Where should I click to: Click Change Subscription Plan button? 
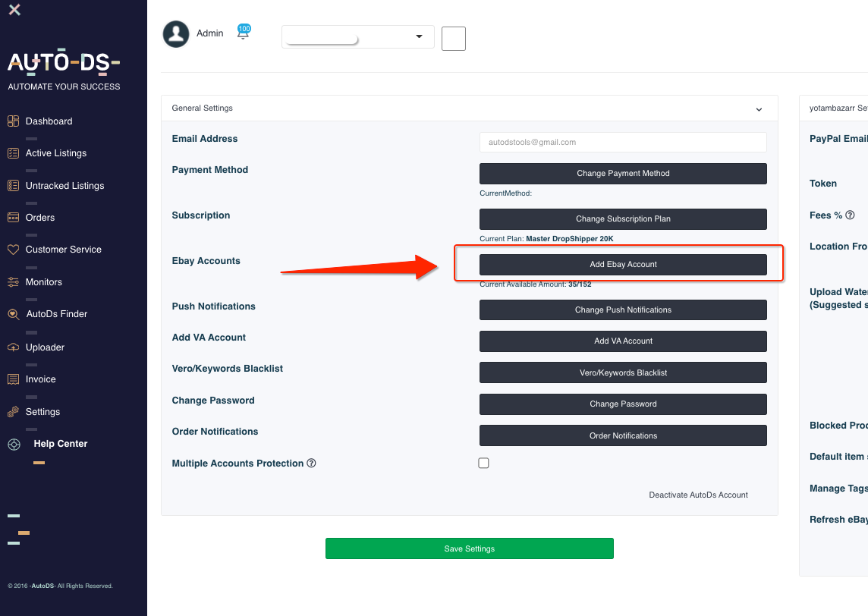click(623, 218)
